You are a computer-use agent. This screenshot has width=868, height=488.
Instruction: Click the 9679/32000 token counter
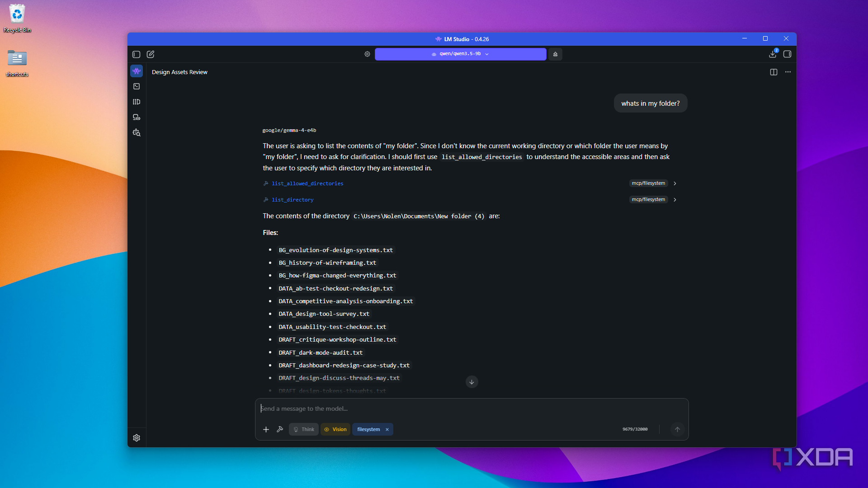point(635,429)
